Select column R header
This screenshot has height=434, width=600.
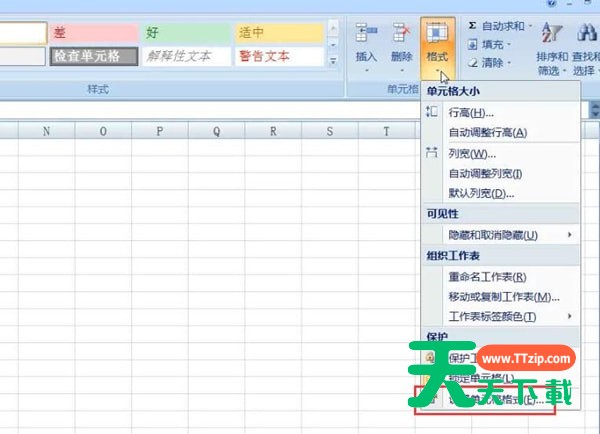[273, 131]
